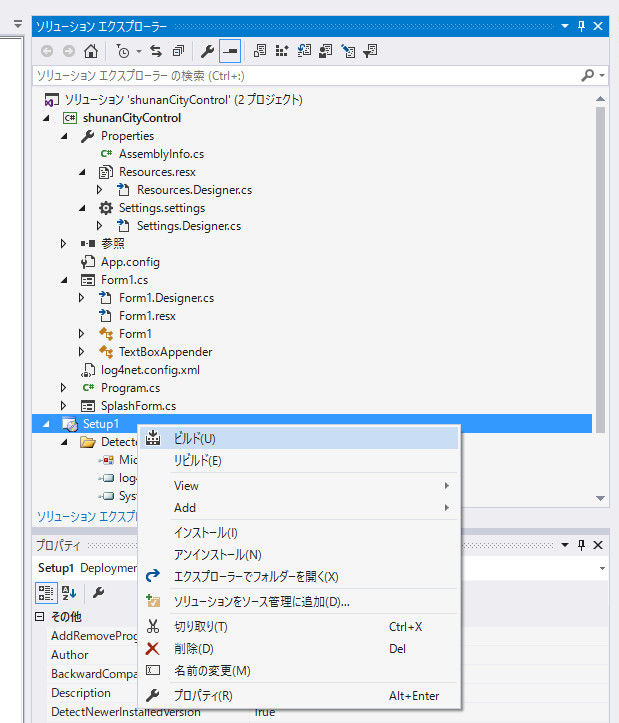Open the Properties object selector dropdown
Screen dimensions: 619x723
click(x=602, y=569)
